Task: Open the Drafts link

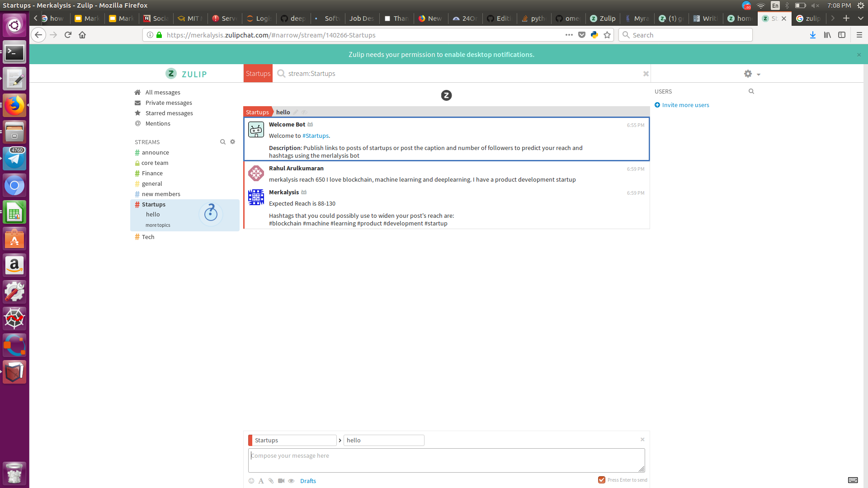Action: click(x=308, y=481)
